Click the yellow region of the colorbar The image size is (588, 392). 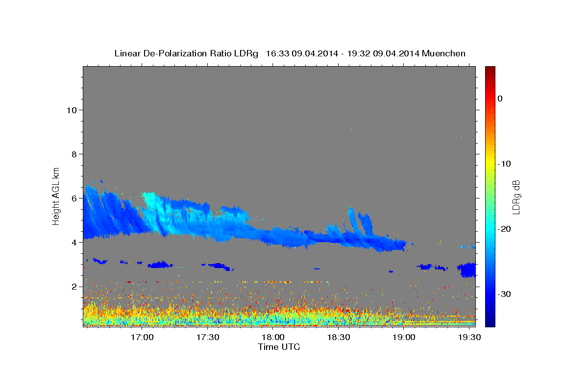tap(490, 162)
